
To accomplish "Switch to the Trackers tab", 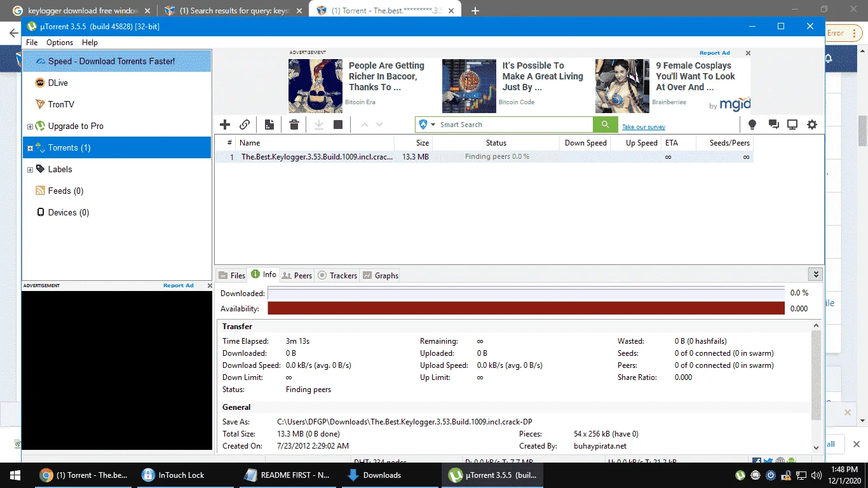I will point(337,275).
